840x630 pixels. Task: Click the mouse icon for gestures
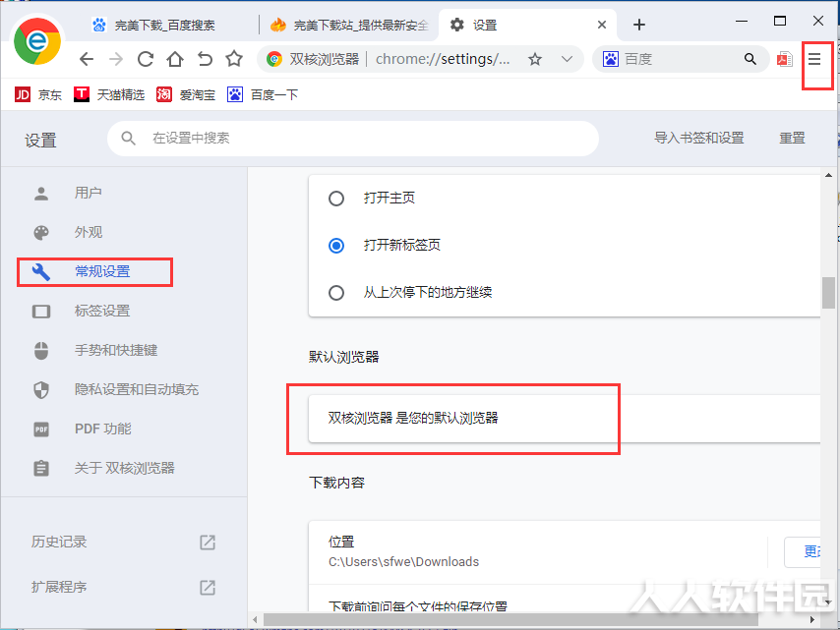tap(41, 351)
